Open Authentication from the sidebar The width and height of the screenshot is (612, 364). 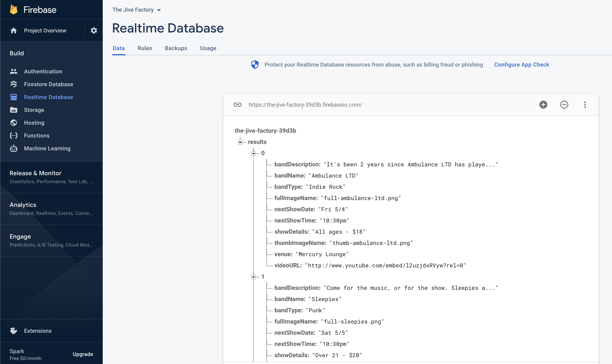click(43, 71)
